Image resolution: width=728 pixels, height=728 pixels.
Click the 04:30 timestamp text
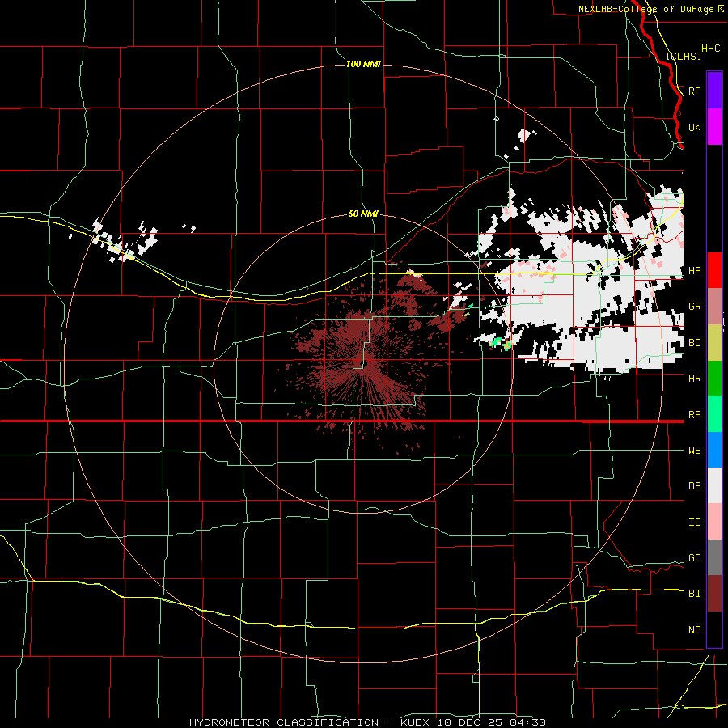point(527,722)
